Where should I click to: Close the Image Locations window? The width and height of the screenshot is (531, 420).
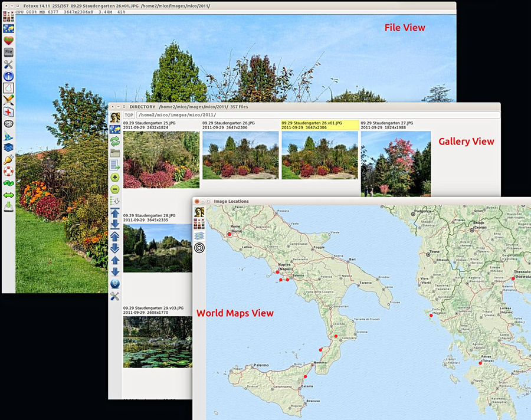coord(196,201)
